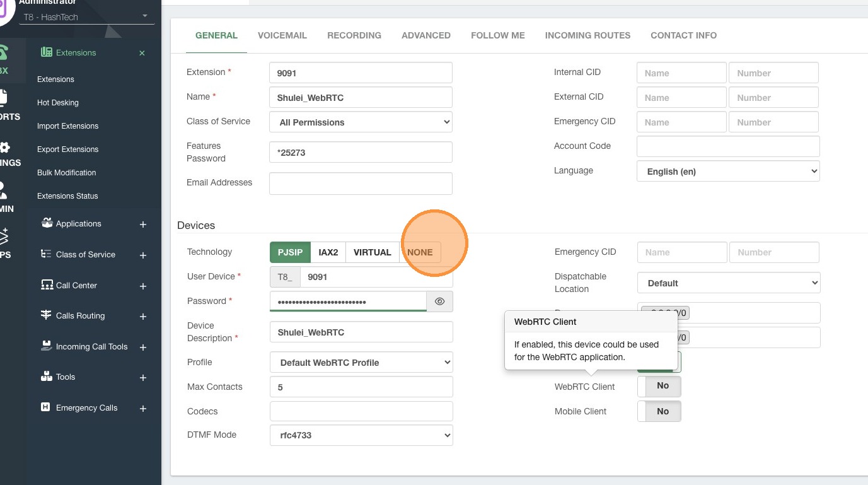
Task: Click the Internal CID Name field
Action: [681, 73]
